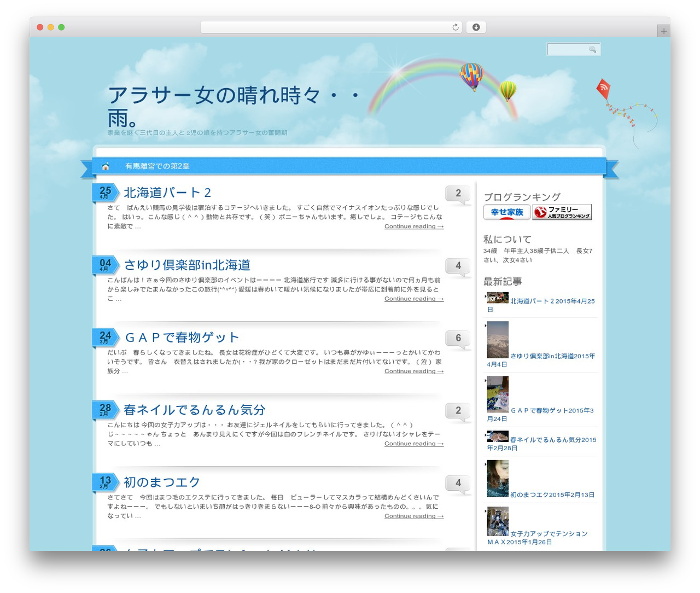Open sidebar recent post link 初のまつエク
The height and width of the screenshot is (593, 700).
(529, 495)
